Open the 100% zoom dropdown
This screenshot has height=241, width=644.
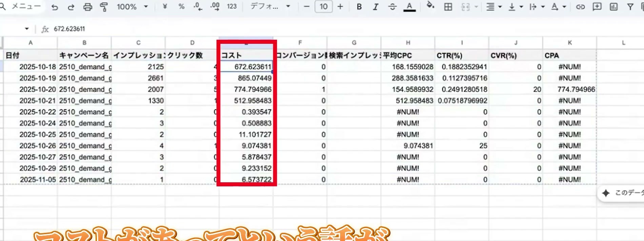point(133,6)
